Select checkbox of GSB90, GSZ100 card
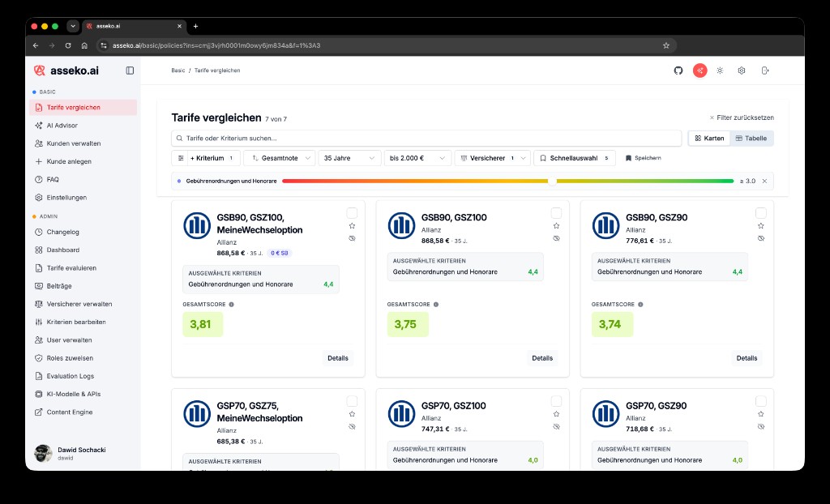The width and height of the screenshot is (830, 504). coord(556,213)
